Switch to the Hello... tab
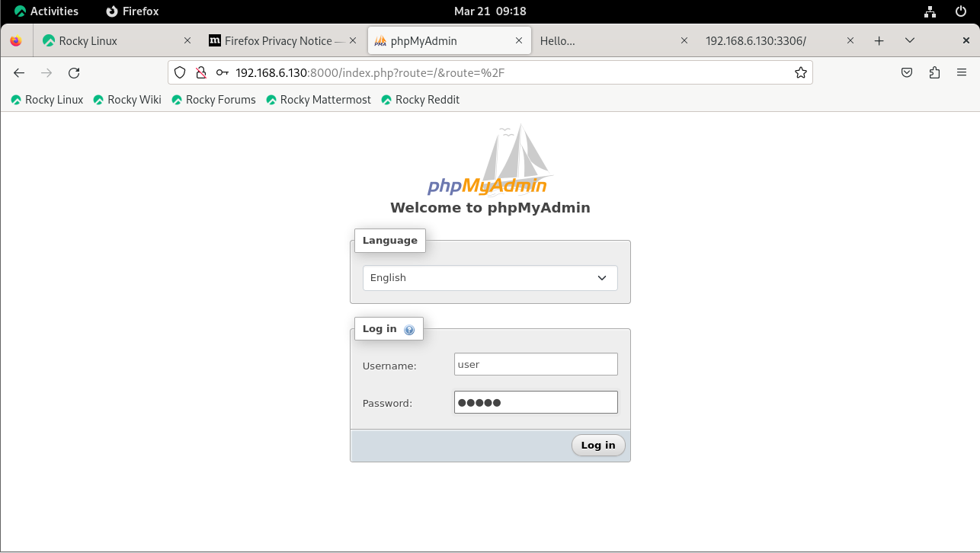 (x=613, y=41)
